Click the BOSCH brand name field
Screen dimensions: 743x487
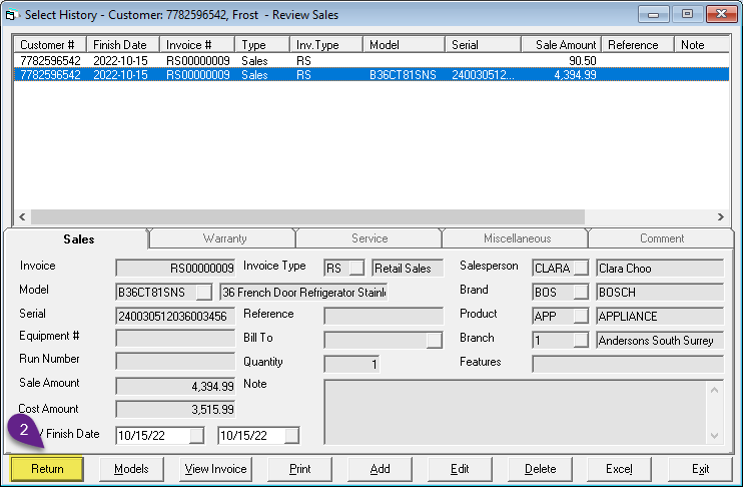pyautogui.click(x=660, y=292)
